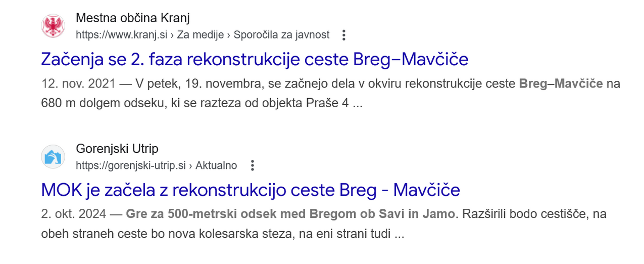Open the Začenja se 2. faza rekonstrukcije result
Image resolution: width=644 pixels, height=264 pixels.
click(x=255, y=60)
